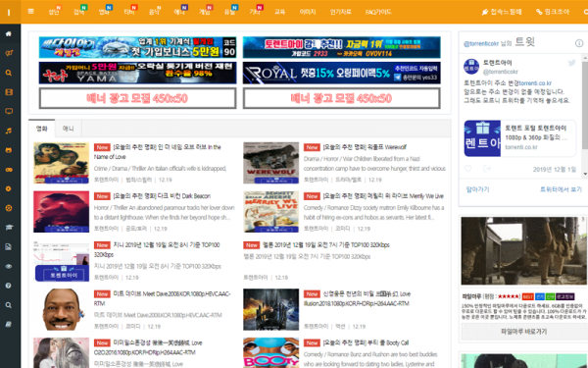Click the graduation cap icon in the sidebar
Screen dimensions: 588x368
coord(9,228)
